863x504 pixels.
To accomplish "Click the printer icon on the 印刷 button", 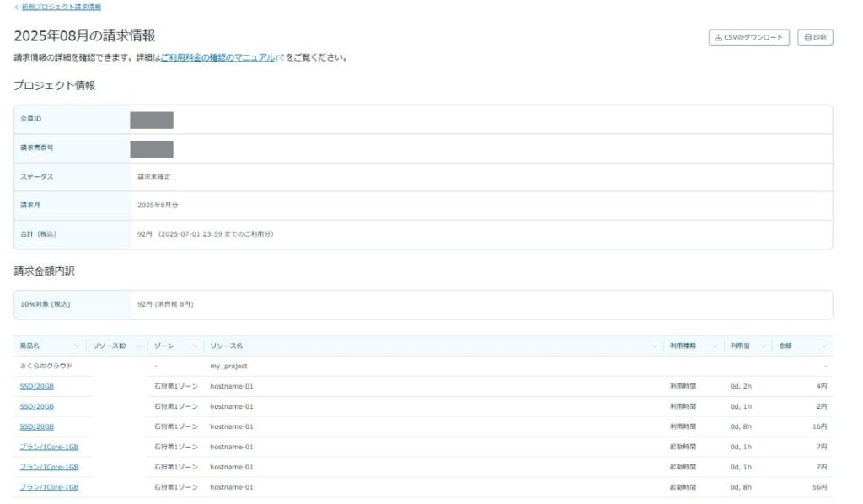I will tap(808, 38).
